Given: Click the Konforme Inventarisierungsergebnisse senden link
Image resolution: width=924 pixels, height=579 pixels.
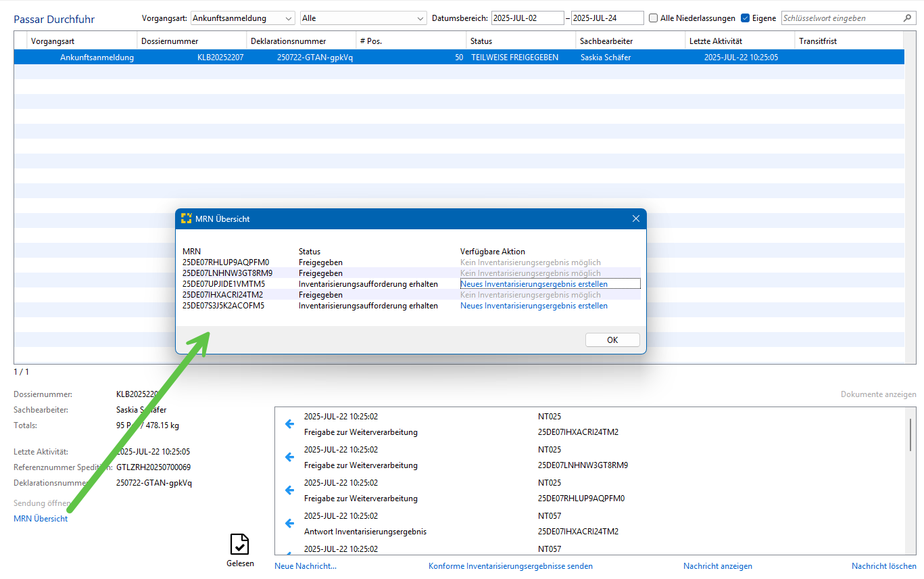Looking at the screenshot, I should pos(510,566).
